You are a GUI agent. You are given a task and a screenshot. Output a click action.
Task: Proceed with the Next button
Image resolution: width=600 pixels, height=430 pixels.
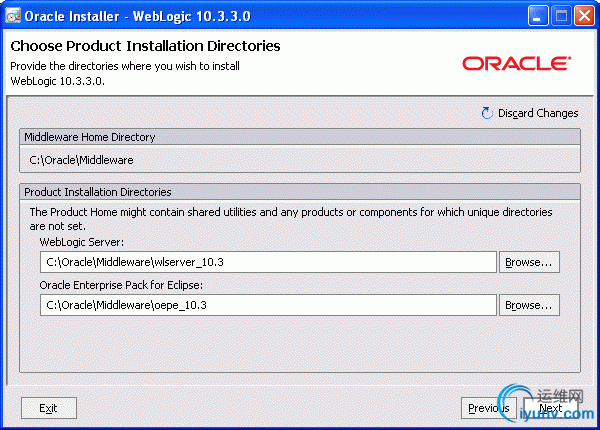click(x=551, y=408)
